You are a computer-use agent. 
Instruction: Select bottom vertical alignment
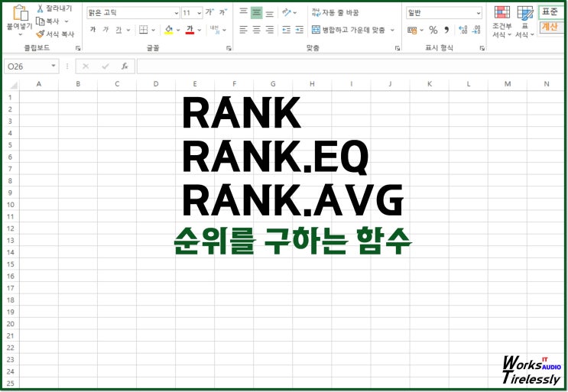270,13
